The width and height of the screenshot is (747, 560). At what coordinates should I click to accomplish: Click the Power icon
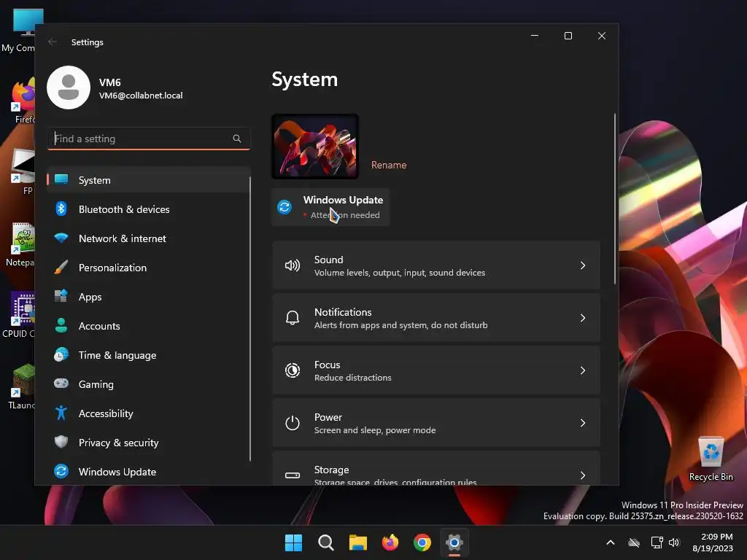click(292, 422)
